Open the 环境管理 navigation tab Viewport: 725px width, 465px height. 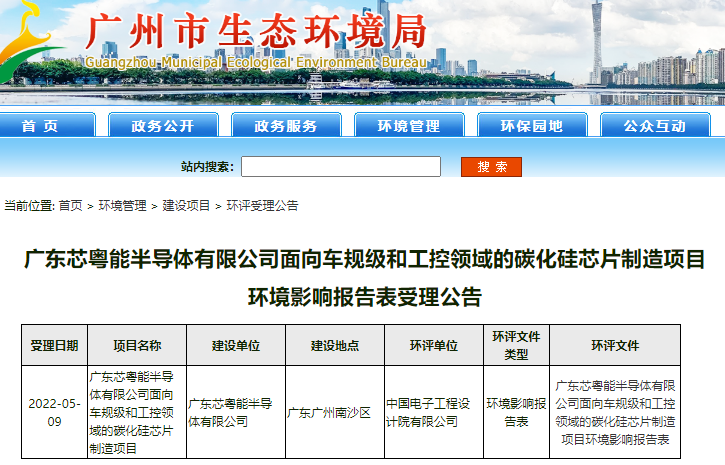[x=409, y=125]
